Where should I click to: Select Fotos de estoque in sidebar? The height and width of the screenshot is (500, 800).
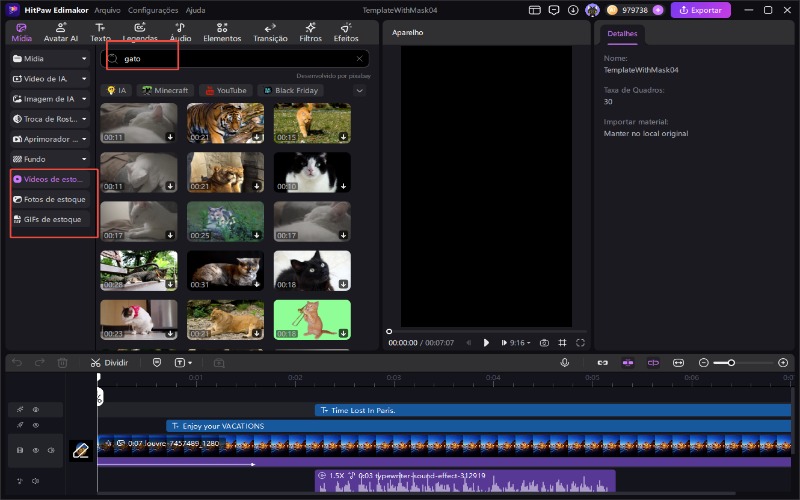click(x=49, y=199)
